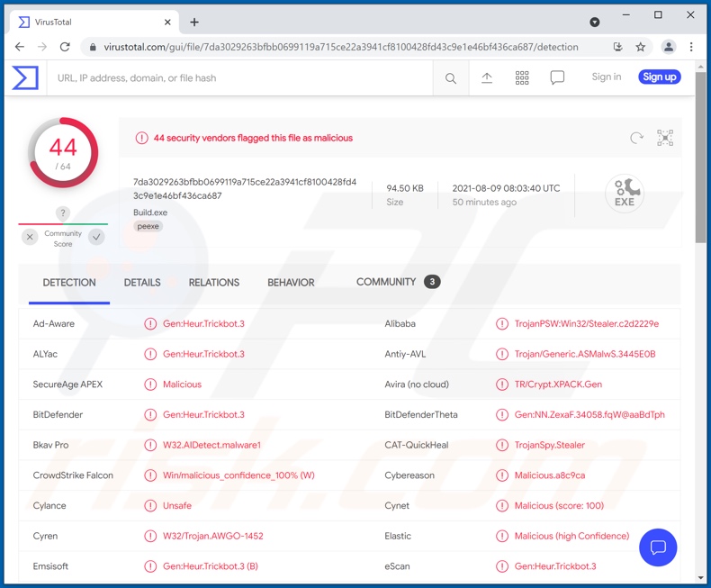Viewport: 711px width, 588px height.
Task: Select the COMMUNITY tab
Action: [386, 282]
